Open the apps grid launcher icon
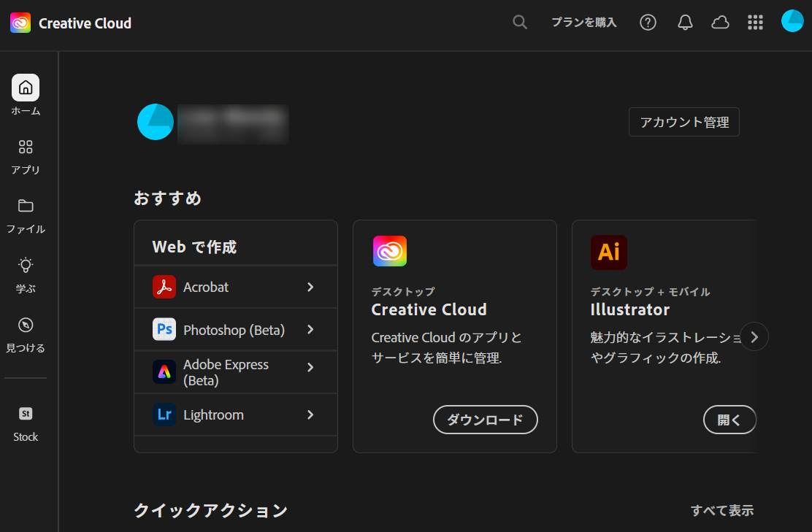The image size is (812, 532). tap(756, 22)
